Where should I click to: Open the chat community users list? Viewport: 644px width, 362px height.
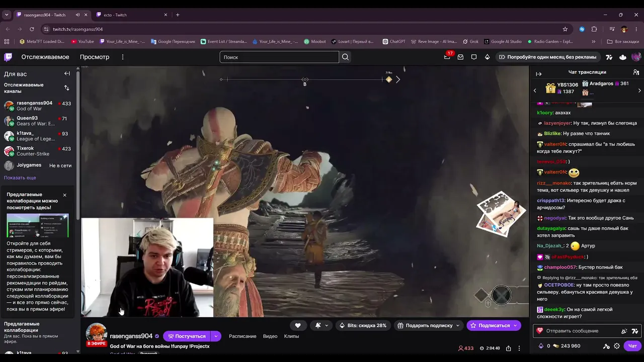pyautogui.click(x=636, y=72)
